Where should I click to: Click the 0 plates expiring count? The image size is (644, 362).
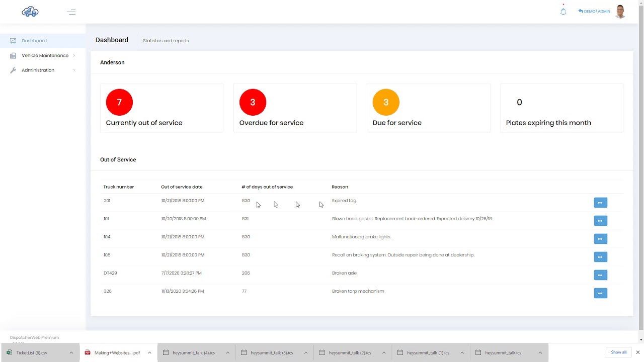tap(519, 102)
